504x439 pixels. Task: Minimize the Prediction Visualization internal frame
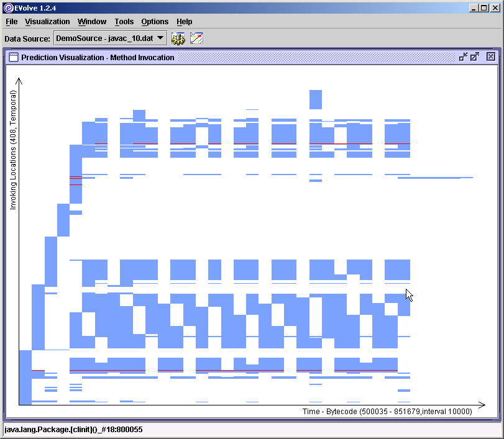(463, 57)
